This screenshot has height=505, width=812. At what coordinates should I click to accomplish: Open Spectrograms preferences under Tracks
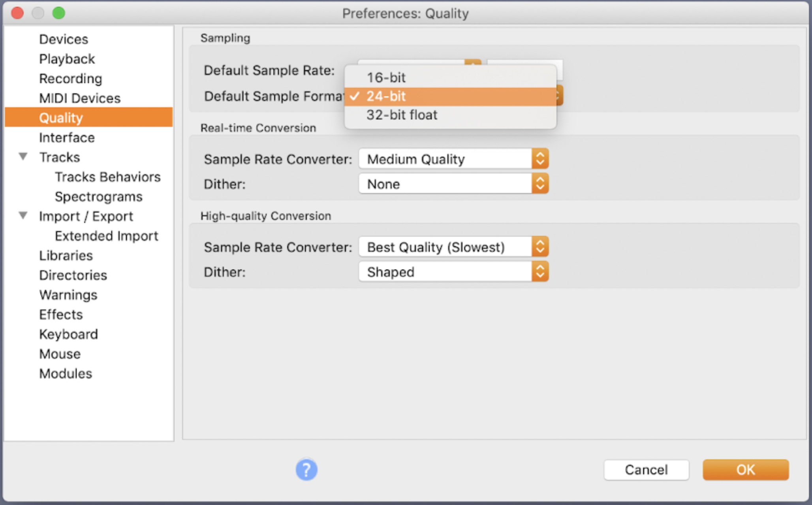point(98,196)
